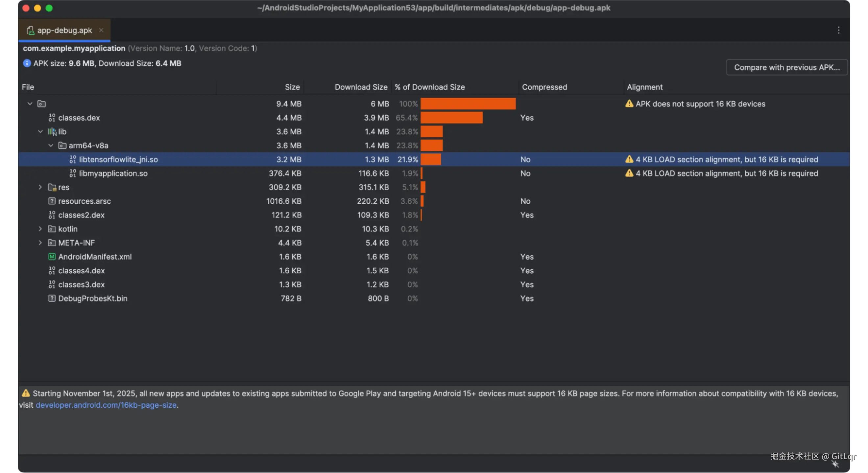Click the macOS green zoom window button
The width and height of the screenshot is (868, 473).
point(49,8)
